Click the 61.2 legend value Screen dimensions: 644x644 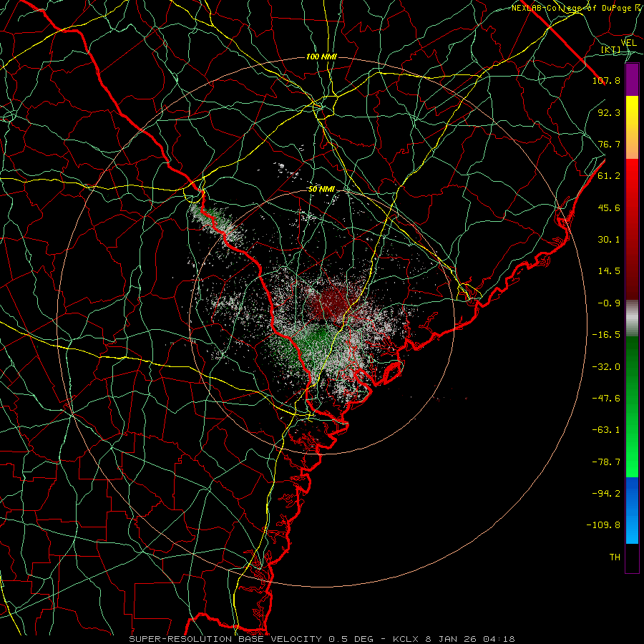609,176
